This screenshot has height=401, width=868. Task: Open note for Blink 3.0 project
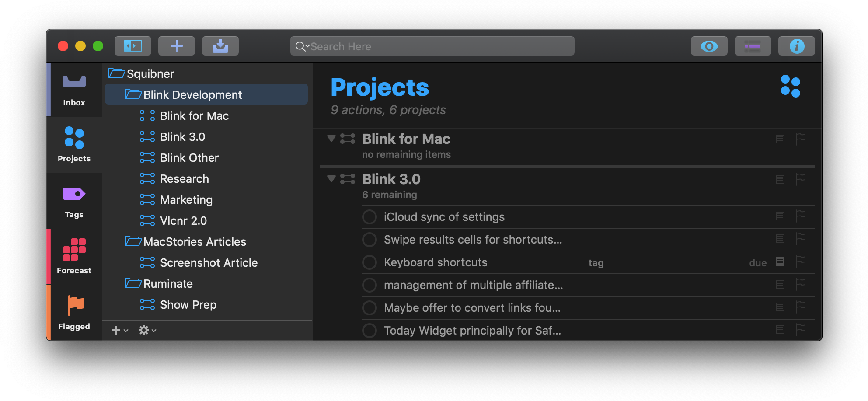pos(780,179)
